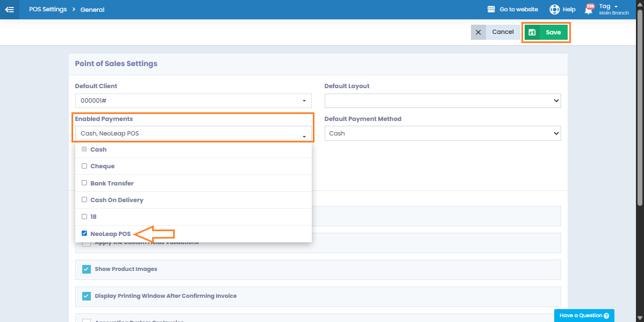Toggle Show Product Images checkbox
This screenshot has height=322, width=644.
[87, 269]
